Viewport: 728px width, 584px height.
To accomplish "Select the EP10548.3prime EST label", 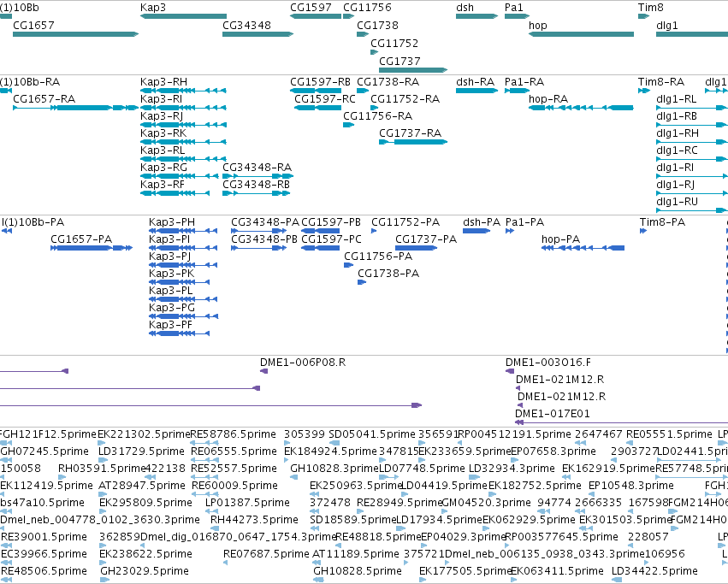I will pos(631,486).
